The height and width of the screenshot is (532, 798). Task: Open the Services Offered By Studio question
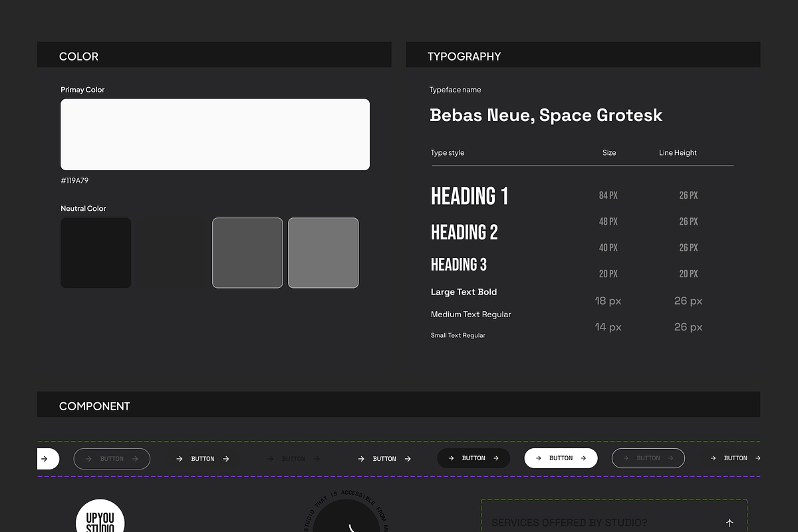click(x=569, y=523)
